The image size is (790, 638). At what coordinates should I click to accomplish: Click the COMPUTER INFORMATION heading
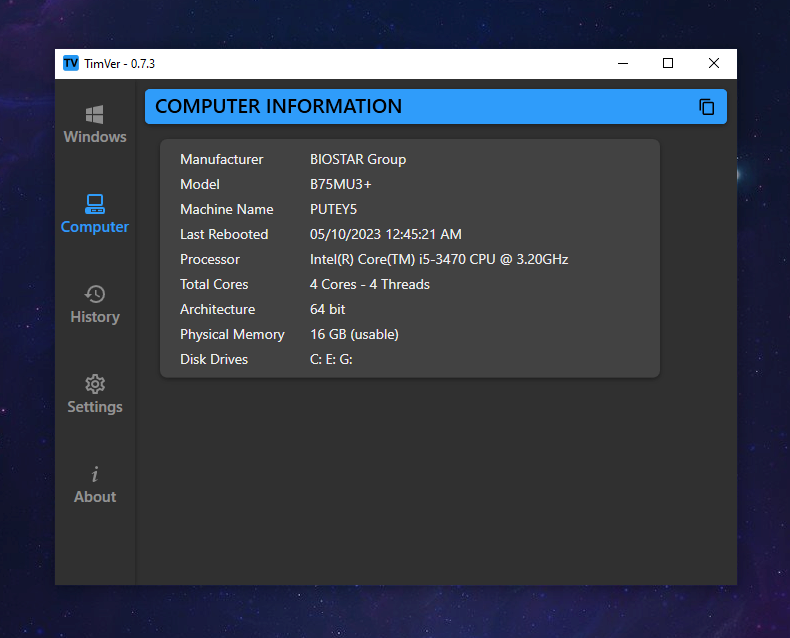pos(279,106)
